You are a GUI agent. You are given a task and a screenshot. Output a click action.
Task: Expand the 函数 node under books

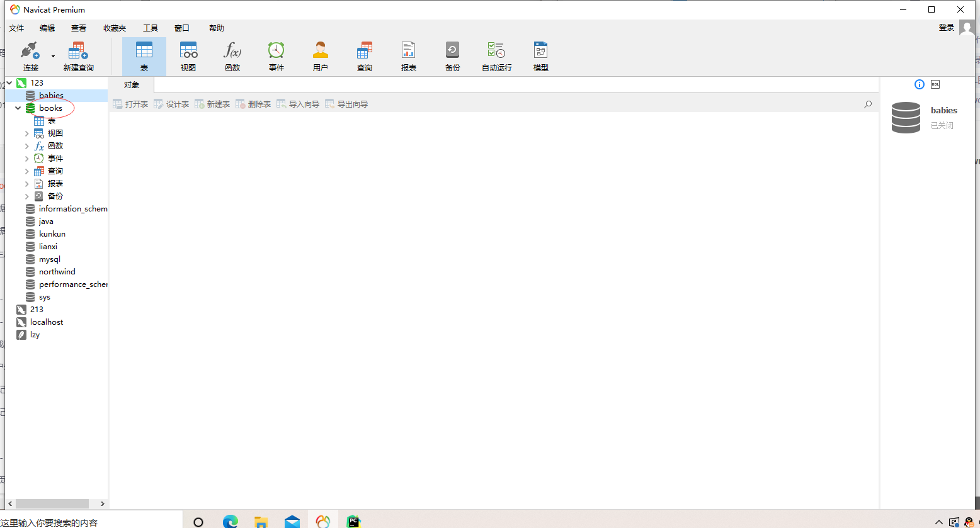tap(27, 146)
